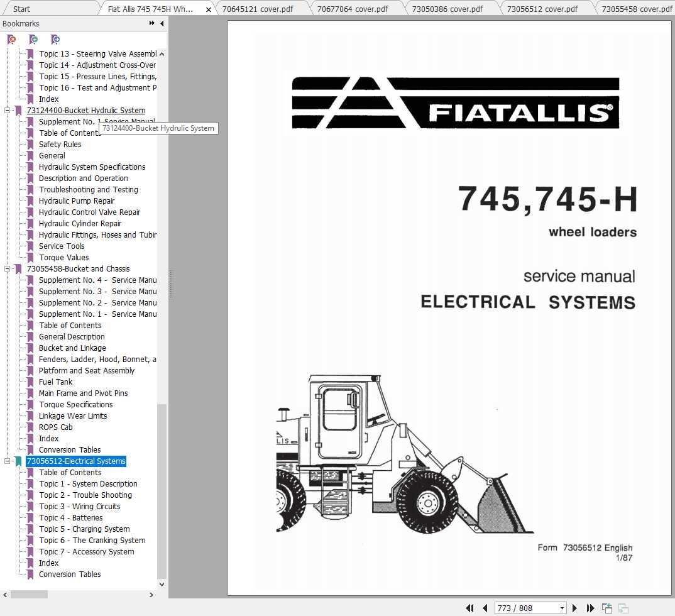Click the bookmark icon with blue arrow
This screenshot has width=675, height=616.
[x=55, y=40]
